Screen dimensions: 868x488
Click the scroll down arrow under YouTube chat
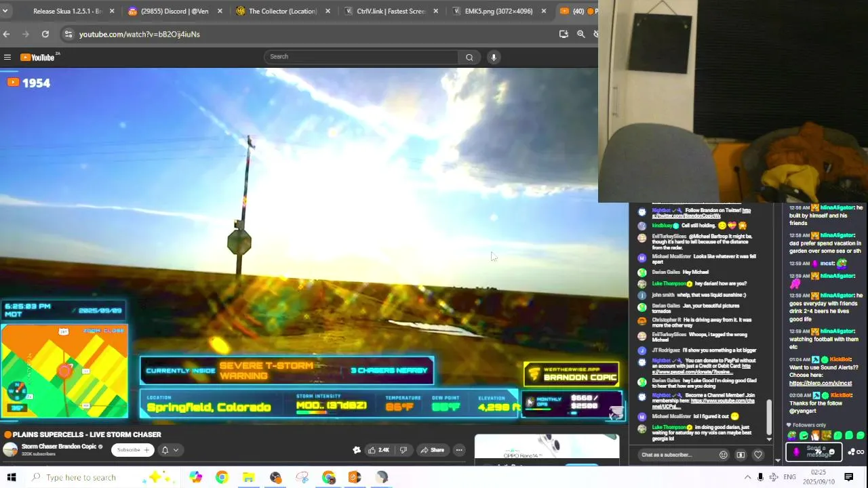(769, 439)
